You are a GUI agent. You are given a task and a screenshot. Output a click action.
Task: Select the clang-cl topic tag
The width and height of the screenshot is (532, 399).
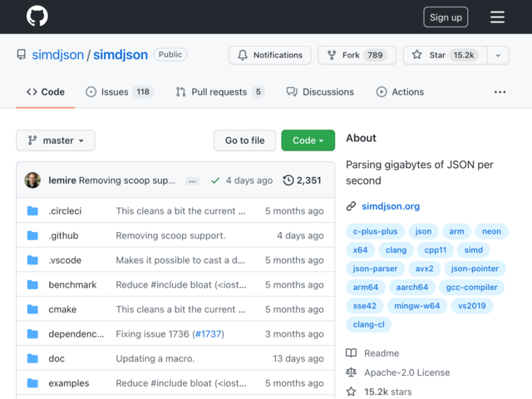tap(368, 325)
